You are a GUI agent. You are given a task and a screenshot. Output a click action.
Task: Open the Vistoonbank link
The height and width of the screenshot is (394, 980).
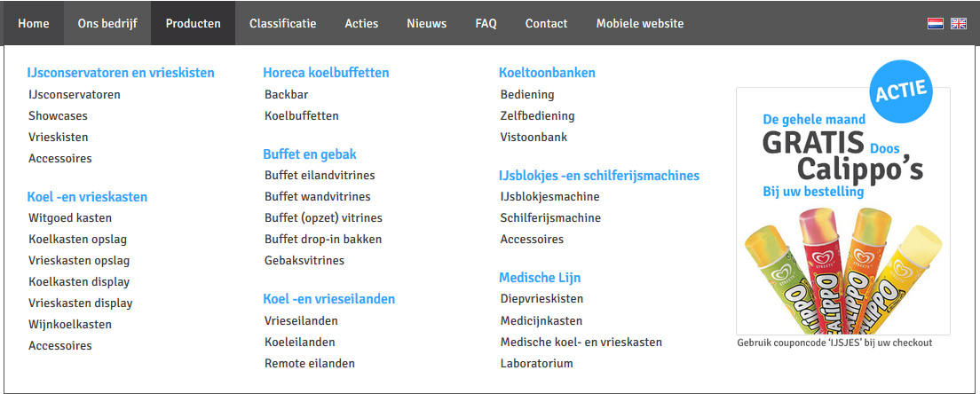tap(533, 137)
